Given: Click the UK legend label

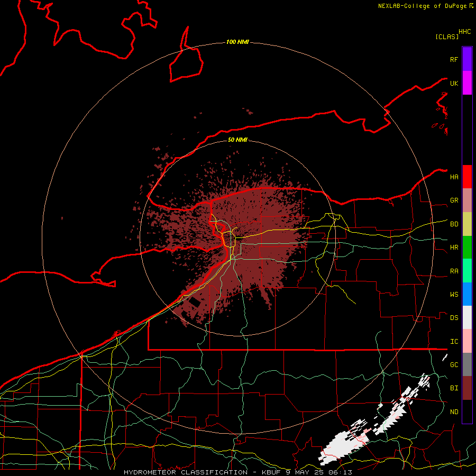Looking at the screenshot, I should pos(454,83).
